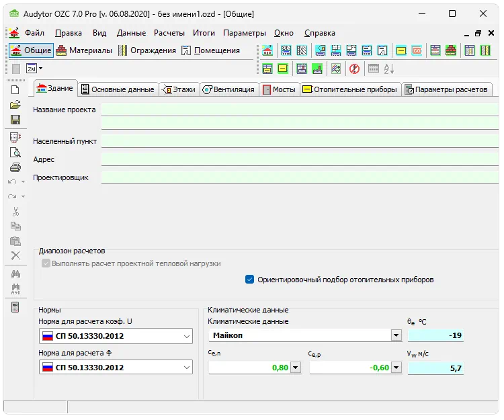Open find and replace binoculars A>B icon
Image resolution: width=504 pixels, height=420 pixels.
click(15, 289)
